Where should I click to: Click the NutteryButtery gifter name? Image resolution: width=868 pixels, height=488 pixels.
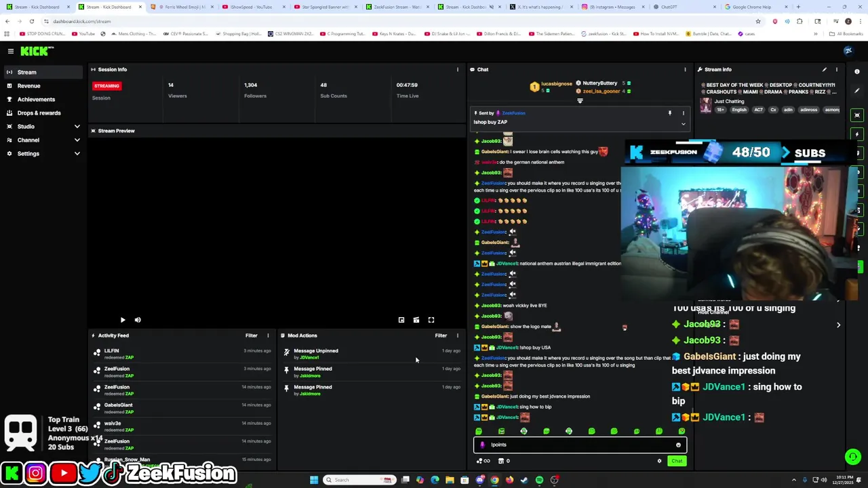[x=600, y=83]
